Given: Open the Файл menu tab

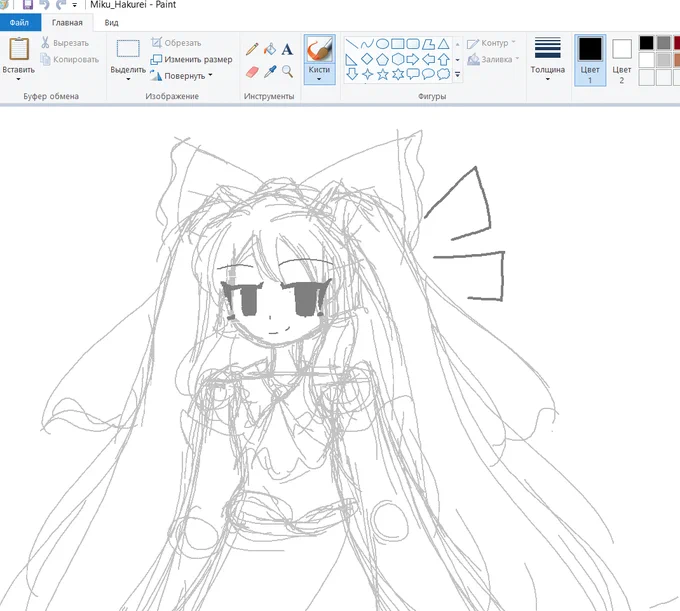Looking at the screenshot, I should pyautogui.click(x=20, y=23).
